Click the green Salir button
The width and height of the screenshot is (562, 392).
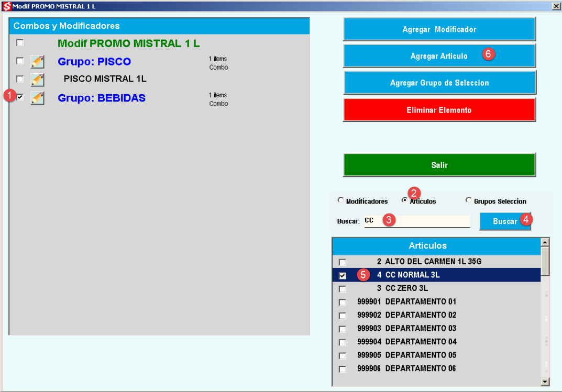click(x=439, y=165)
